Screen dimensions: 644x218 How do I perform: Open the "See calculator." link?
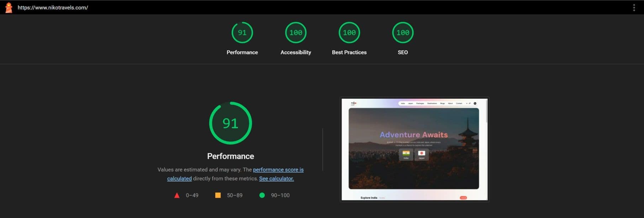[276, 179]
